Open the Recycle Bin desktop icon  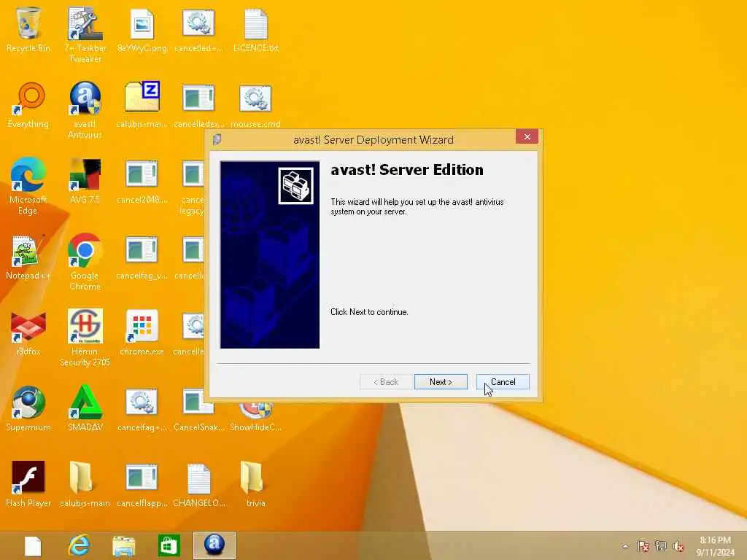28,29
